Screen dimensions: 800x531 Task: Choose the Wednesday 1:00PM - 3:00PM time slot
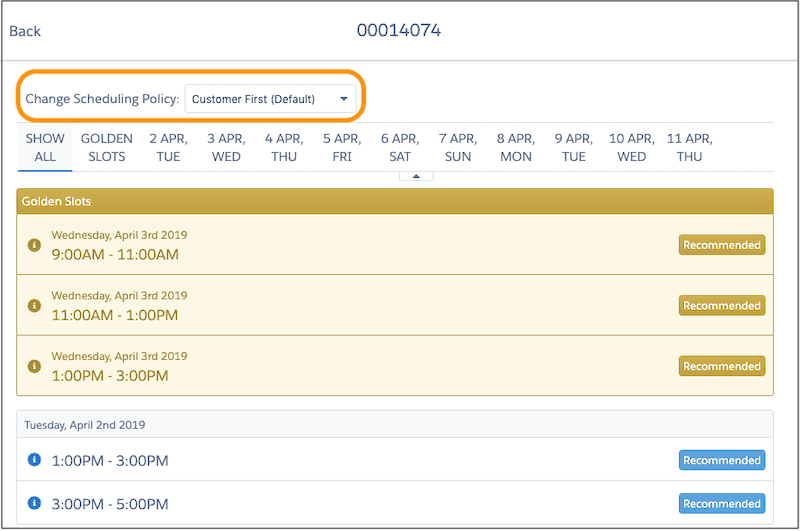[395, 366]
